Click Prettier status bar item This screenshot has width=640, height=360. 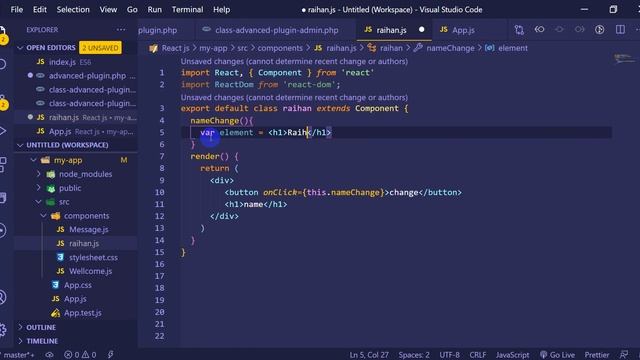(597, 355)
